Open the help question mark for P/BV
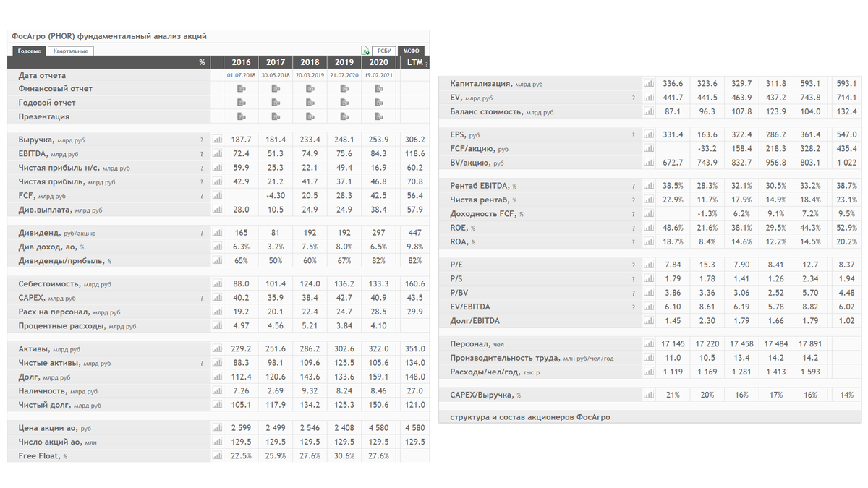 (x=633, y=293)
